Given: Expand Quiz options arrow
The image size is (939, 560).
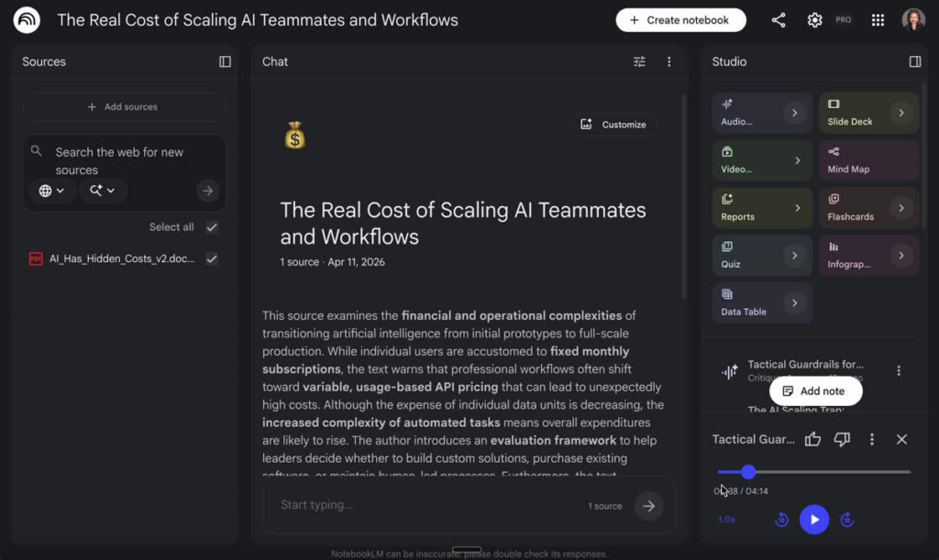Looking at the screenshot, I should 794,256.
